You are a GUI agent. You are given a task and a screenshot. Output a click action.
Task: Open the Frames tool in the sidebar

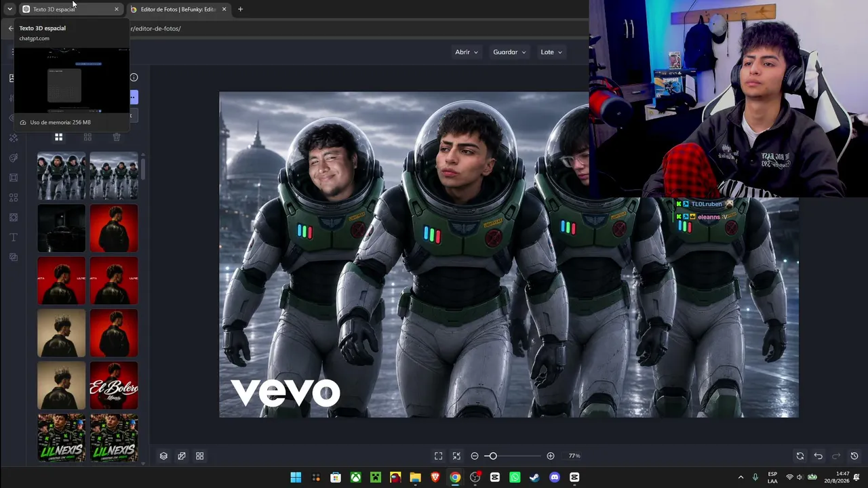[13, 178]
